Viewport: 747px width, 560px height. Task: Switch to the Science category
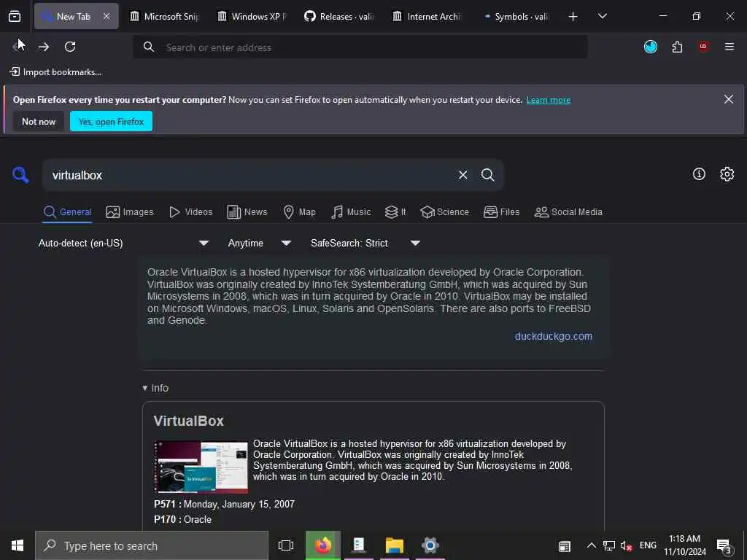[444, 212]
